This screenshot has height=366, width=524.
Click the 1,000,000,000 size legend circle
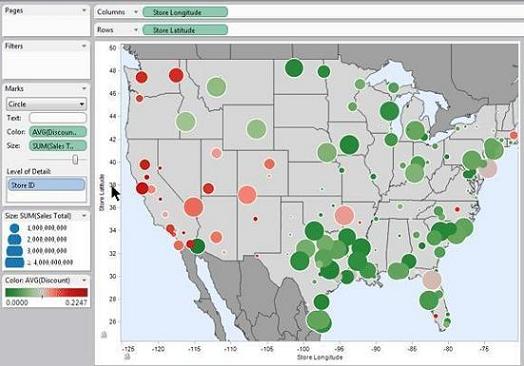(14, 228)
